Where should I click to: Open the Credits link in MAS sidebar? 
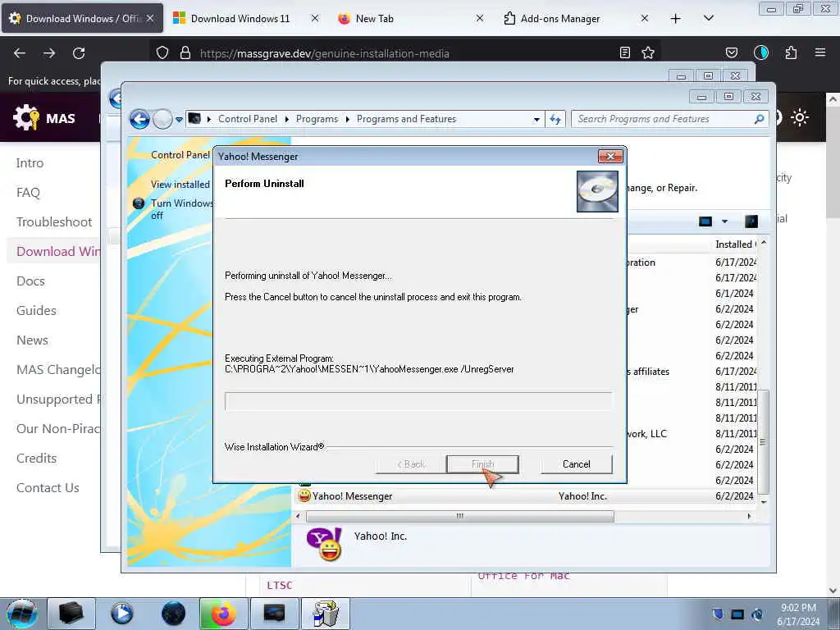point(36,458)
